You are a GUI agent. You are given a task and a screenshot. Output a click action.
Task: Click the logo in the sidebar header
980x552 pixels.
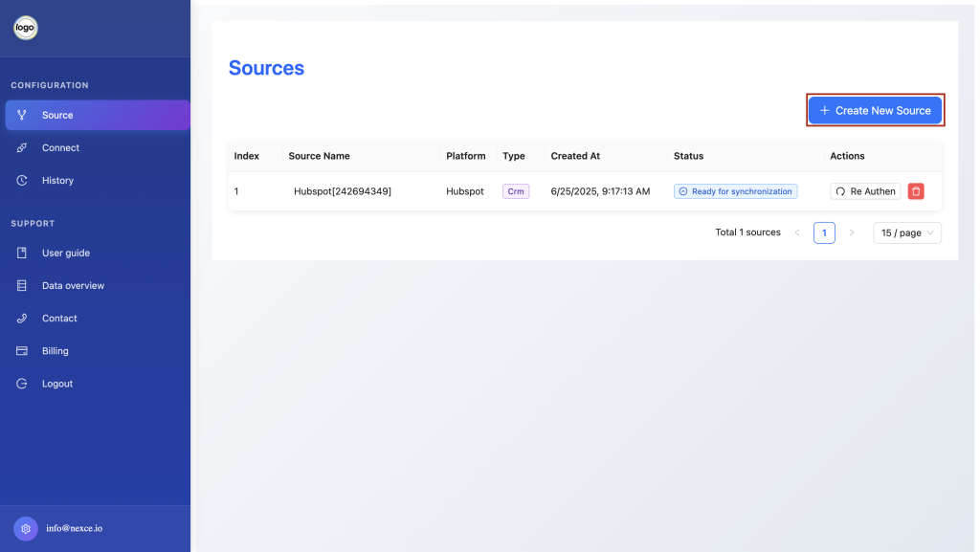tap(26, 28)
